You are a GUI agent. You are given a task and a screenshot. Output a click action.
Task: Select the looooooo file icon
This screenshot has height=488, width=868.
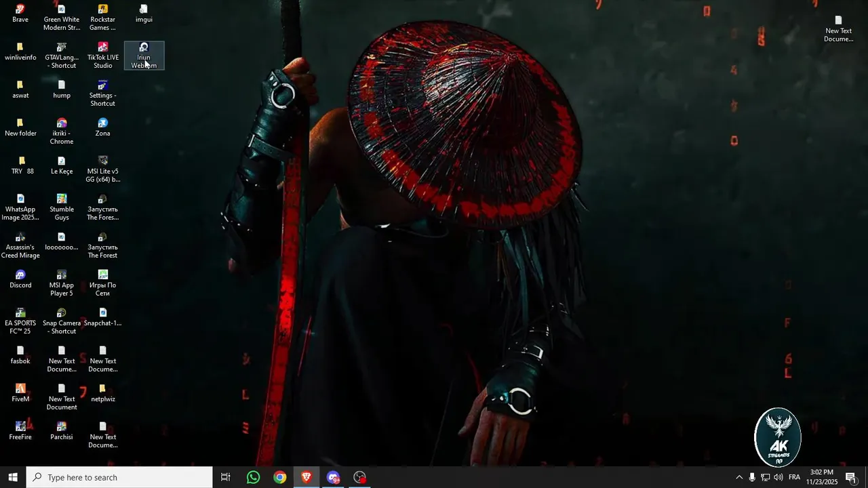point(62,242)
